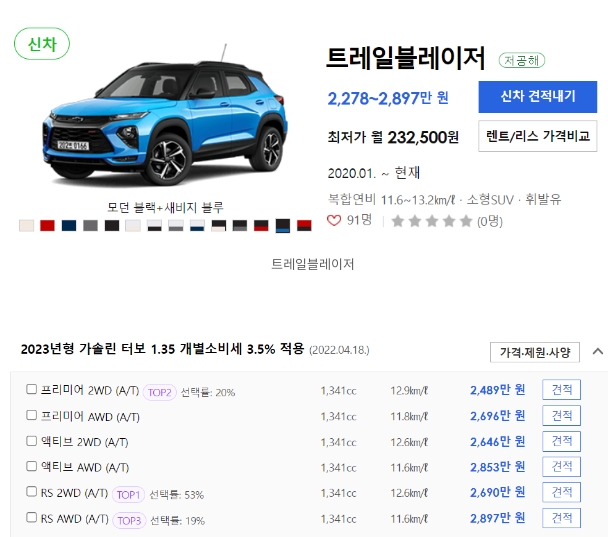Click the 프리미어 2WD (A/T) trim name
Viewport: 608px width, 537px height.
(90, 390)
